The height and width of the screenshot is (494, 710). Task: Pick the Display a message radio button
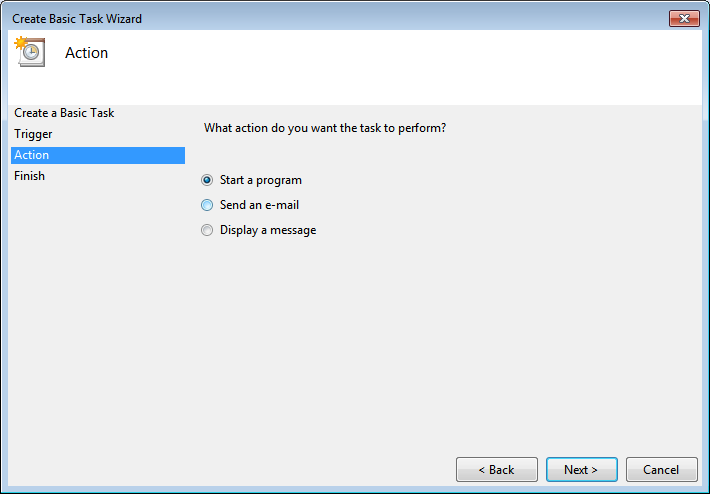[207, 230]
